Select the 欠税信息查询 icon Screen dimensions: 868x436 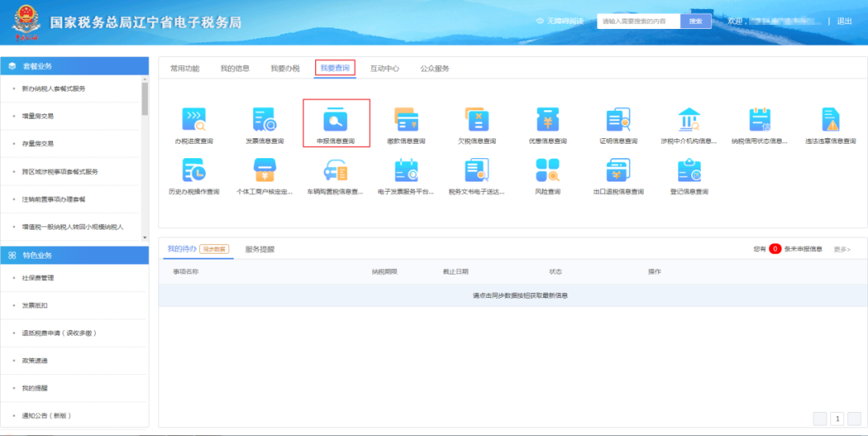click(x=477, y=120)
